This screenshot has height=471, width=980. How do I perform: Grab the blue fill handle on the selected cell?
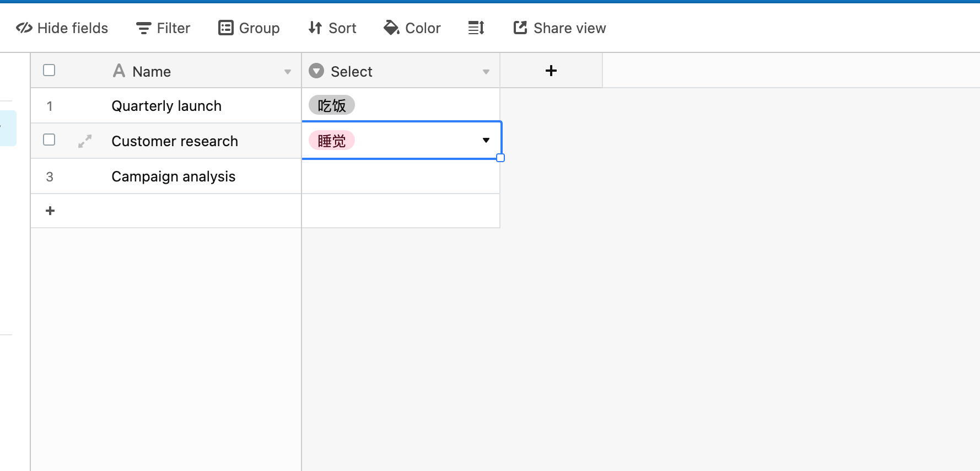(x=500, y=158)
